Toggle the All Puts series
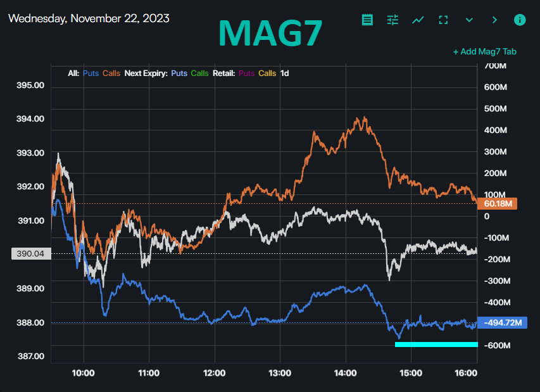The height and width of the screenshot is (392, 540). (91, 73)
